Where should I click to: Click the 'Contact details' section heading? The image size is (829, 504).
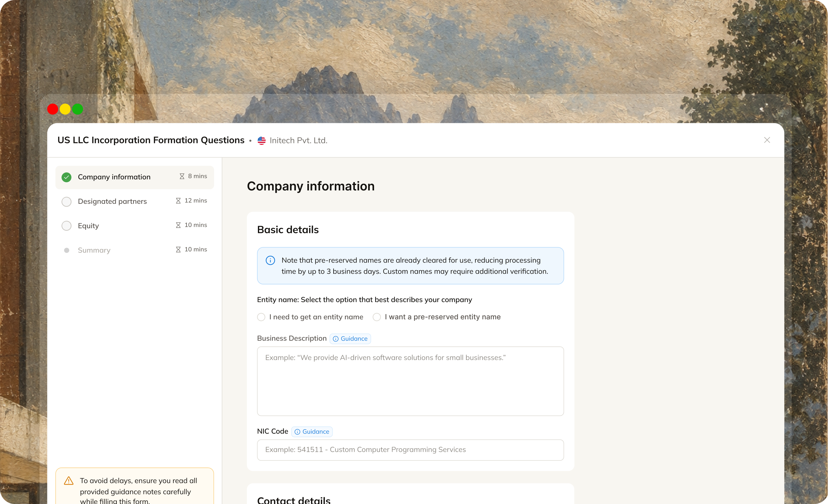[294, 500]
